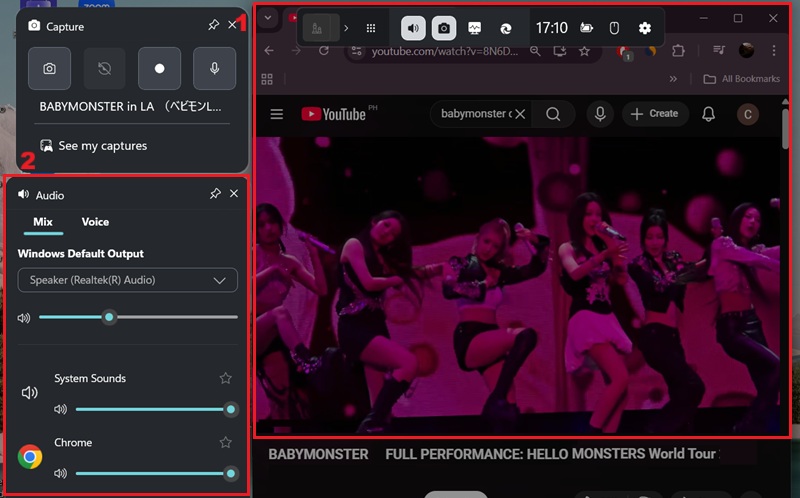
Task: Start recording with the record button
Action: [160, 68]
